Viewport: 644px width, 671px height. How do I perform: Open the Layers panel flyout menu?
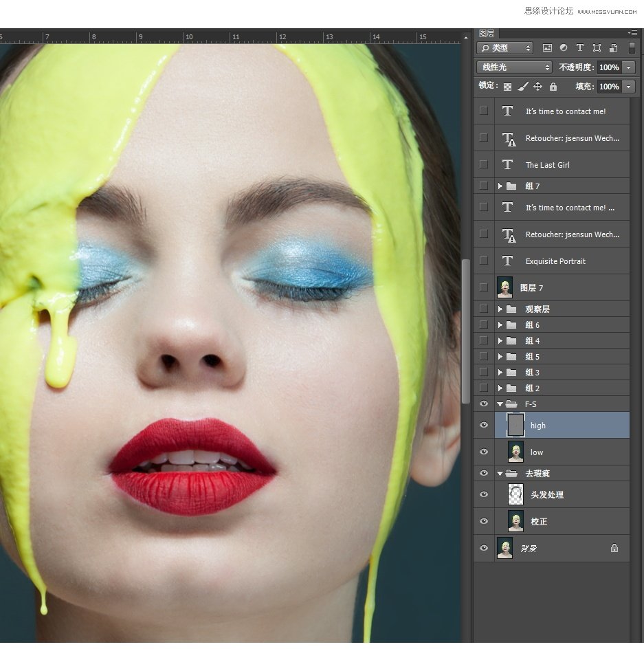(632, 33)
